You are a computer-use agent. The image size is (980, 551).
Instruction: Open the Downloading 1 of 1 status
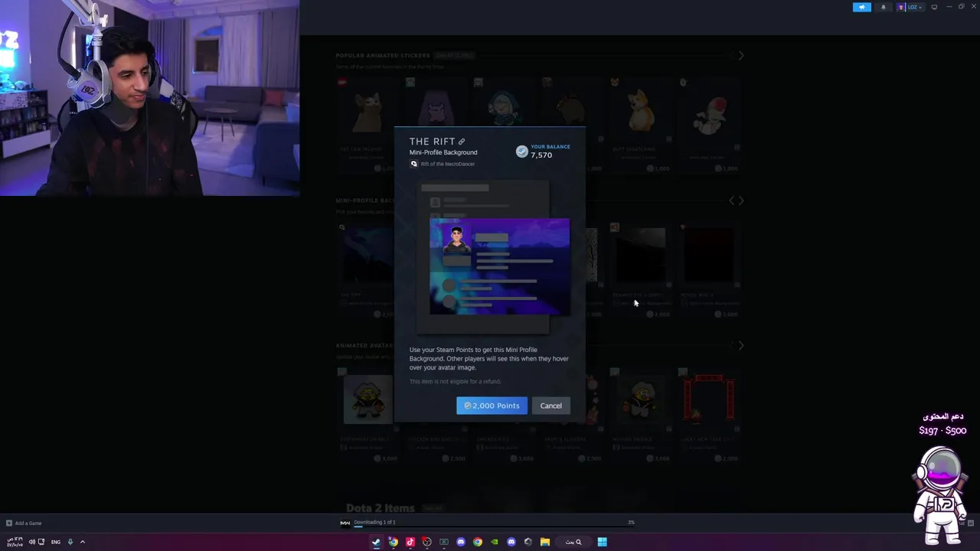374,522
